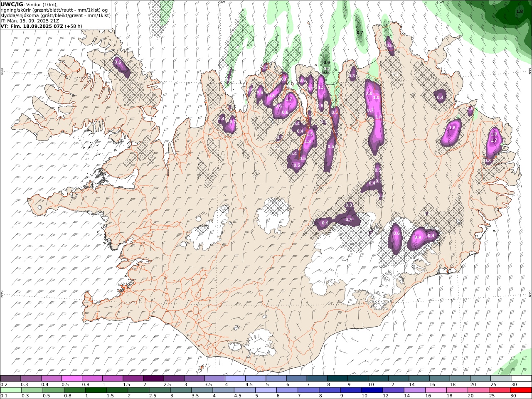
Task: Click the '0.2' label on upper color scale
Action: pos(4,384)
